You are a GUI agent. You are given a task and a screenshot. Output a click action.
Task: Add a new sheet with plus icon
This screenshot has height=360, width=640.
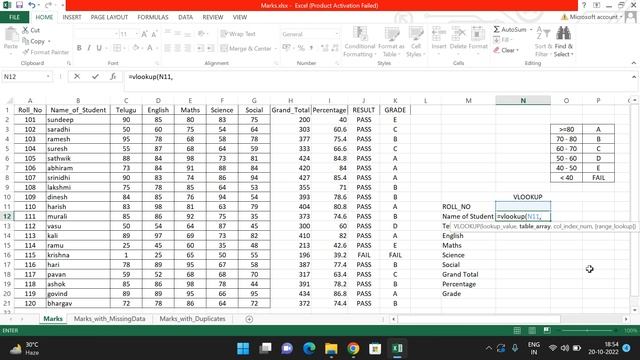(249, 319)
